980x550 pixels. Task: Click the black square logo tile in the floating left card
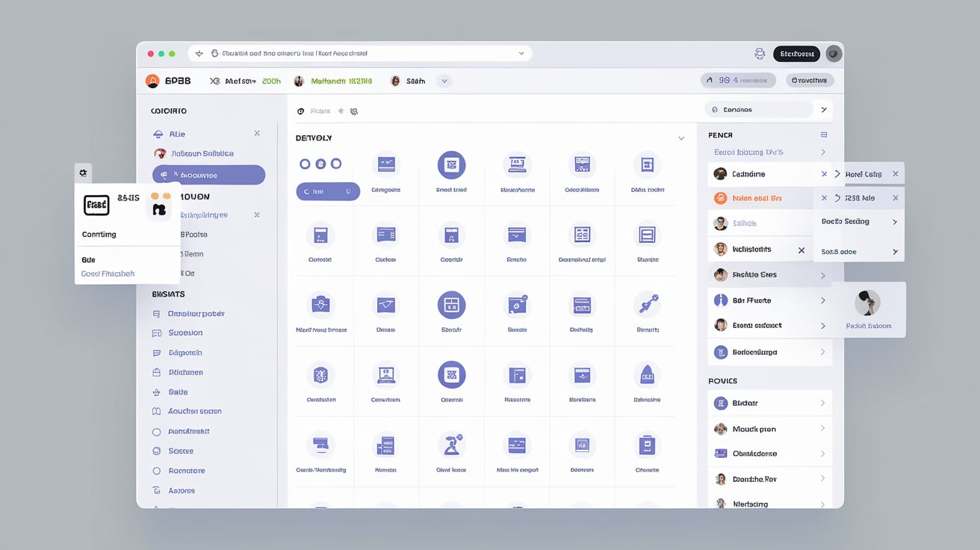point(96,206)
